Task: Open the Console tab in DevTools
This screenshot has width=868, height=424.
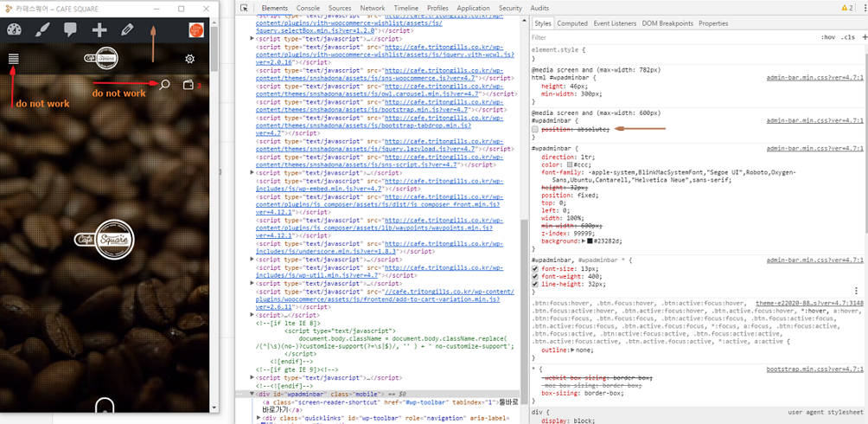Action: (x=308, y=8)
